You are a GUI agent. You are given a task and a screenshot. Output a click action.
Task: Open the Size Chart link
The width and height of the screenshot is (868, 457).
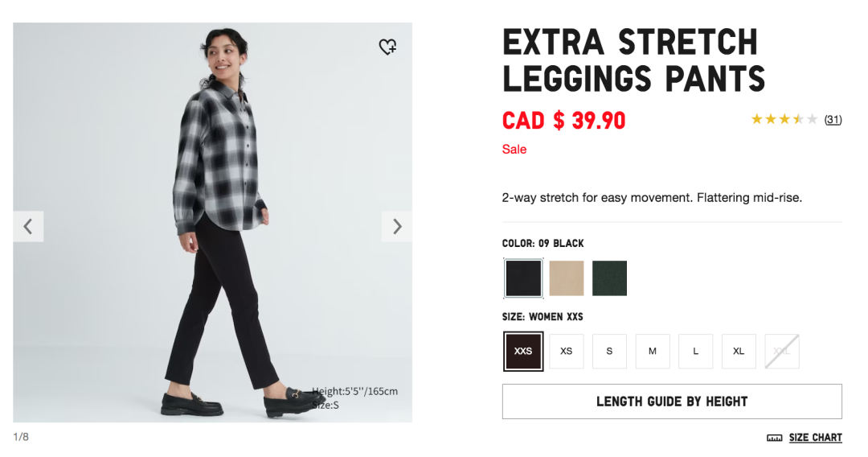click(x=815, y=438)
